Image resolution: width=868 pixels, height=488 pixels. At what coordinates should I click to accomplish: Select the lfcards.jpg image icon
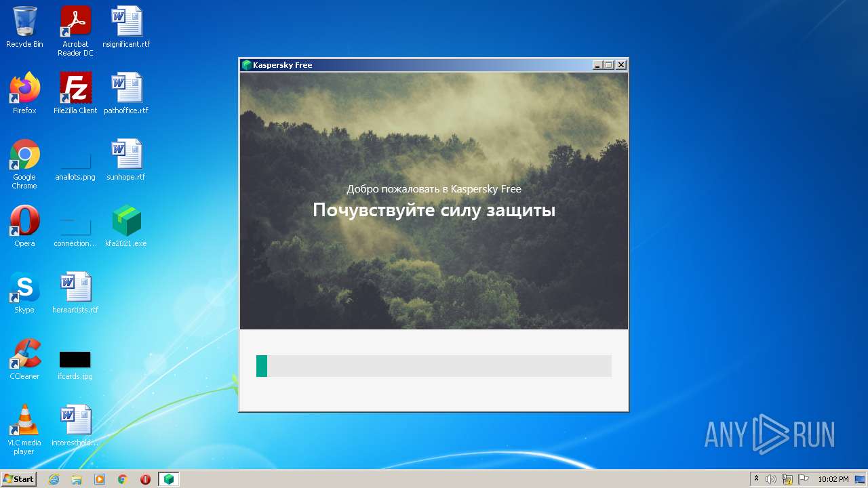[75, 366]
